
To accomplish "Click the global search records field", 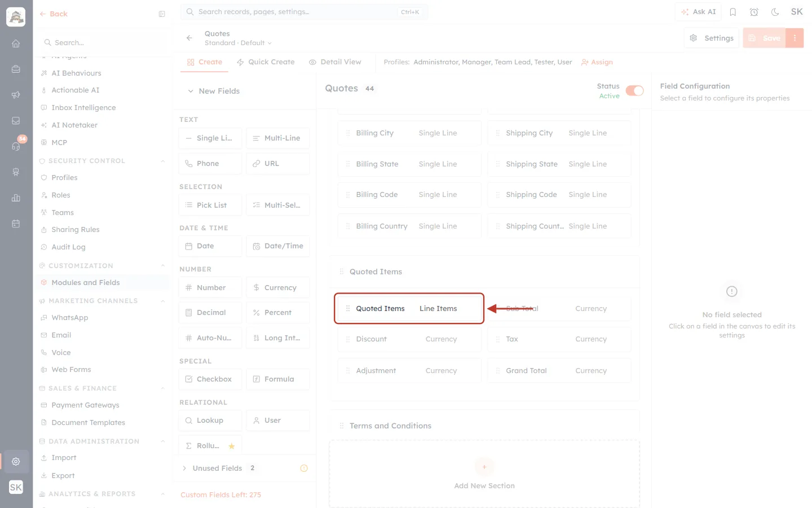I will tap(304, 12).
